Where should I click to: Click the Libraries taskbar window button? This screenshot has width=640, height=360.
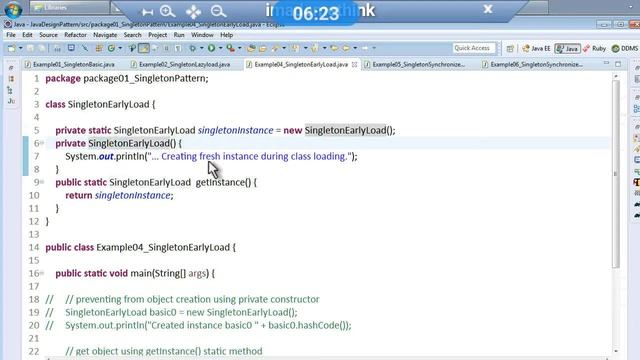coord(69,7)
